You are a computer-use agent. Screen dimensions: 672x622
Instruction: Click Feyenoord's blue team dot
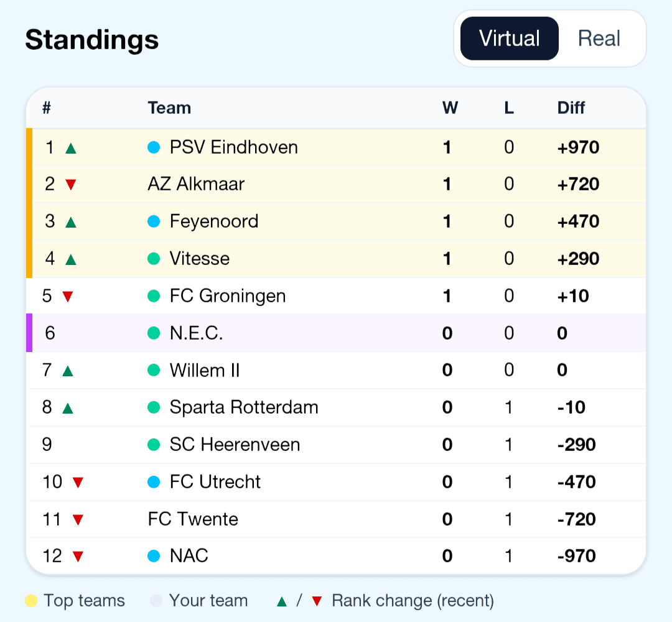[154, 221]
